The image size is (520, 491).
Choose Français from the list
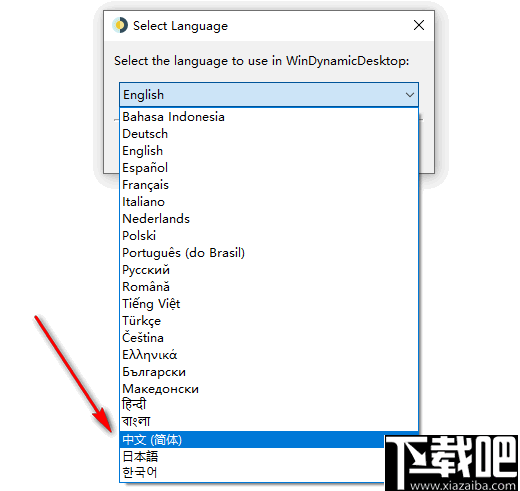point(269,185)
